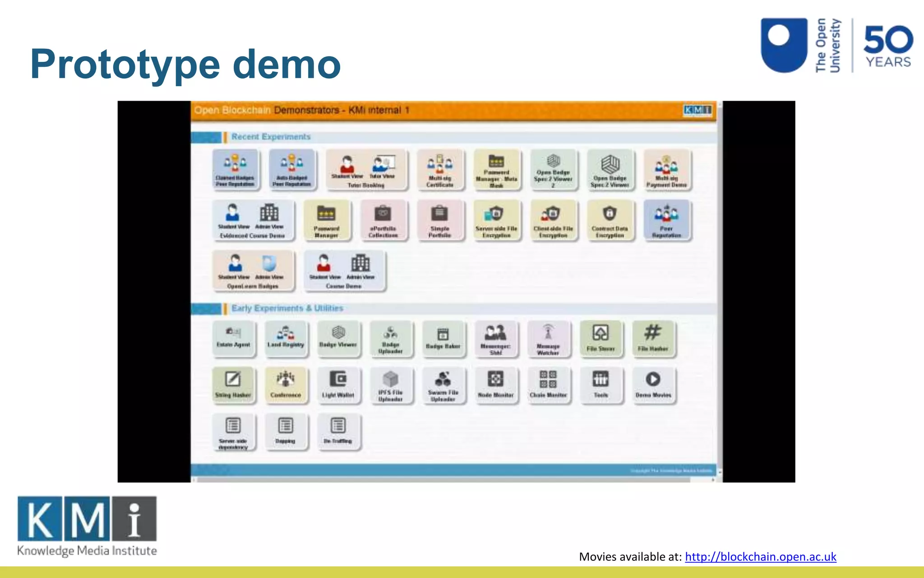Open the Estate Agent experiment tile

click(x=233, y=339)
